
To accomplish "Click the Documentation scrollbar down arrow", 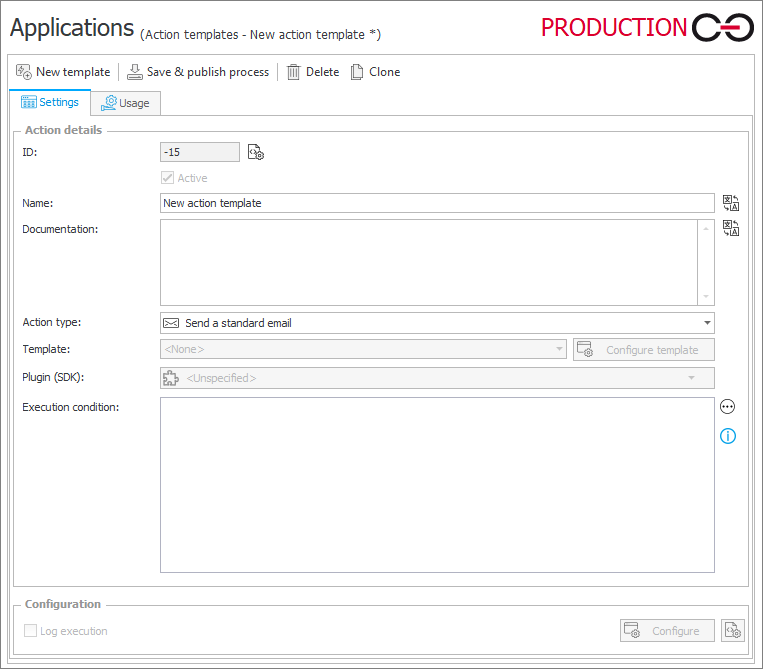I will (x=706, y=296).
